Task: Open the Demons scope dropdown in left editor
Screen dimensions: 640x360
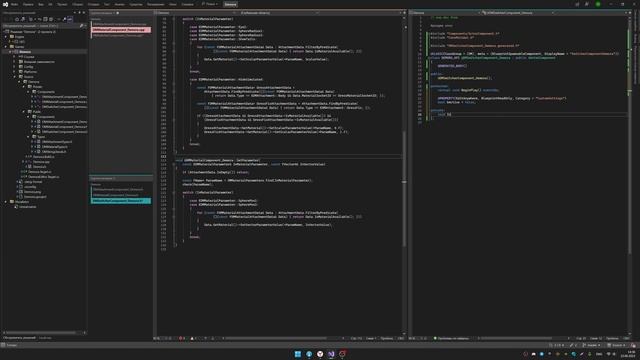Action: click(x=196, y=13)
